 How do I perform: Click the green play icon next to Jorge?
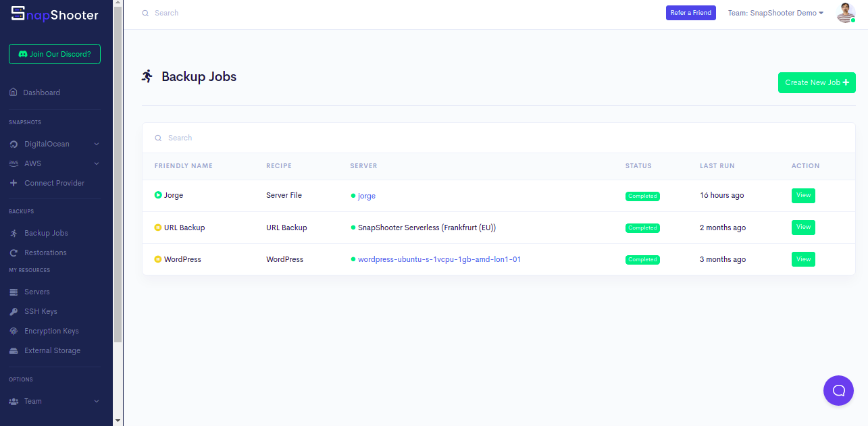click(x=158, y=195)
